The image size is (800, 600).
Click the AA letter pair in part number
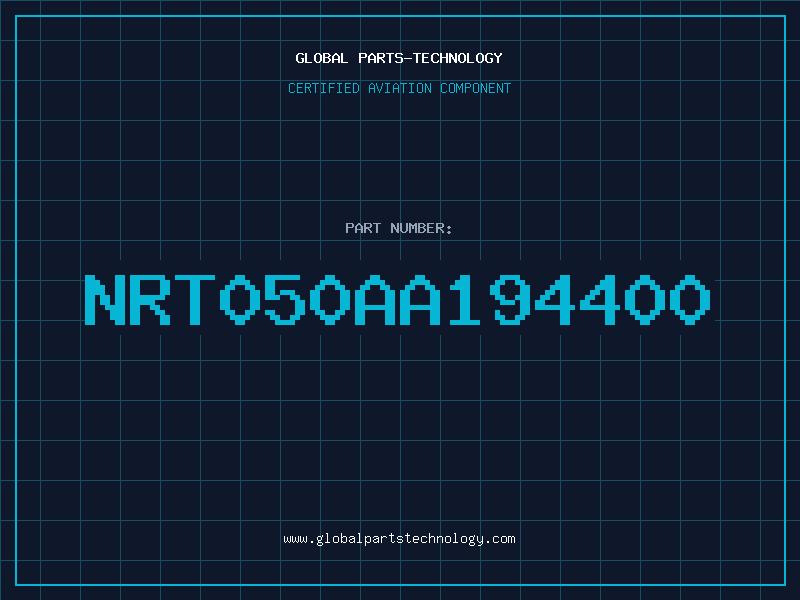point(397,299)
